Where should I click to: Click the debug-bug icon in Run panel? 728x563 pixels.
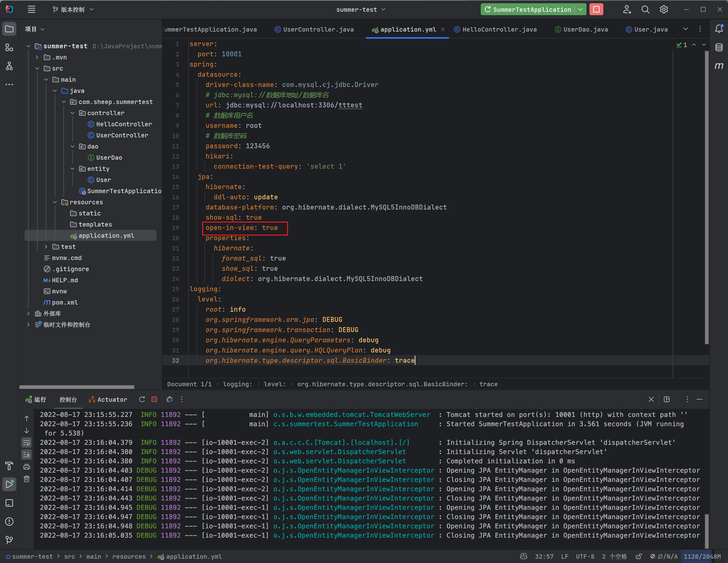pyautogui.click(x=169, y=399)
